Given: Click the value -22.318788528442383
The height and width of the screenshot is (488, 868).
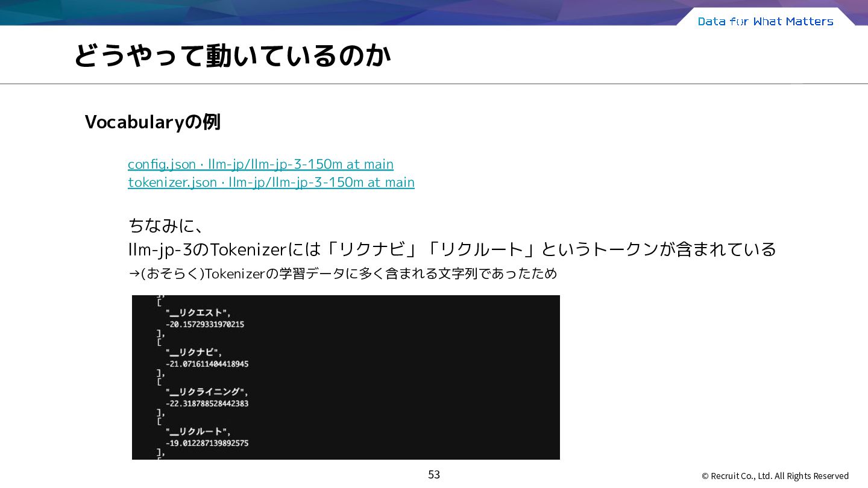Looking at the screenshot, I should [x=207, y=404].
